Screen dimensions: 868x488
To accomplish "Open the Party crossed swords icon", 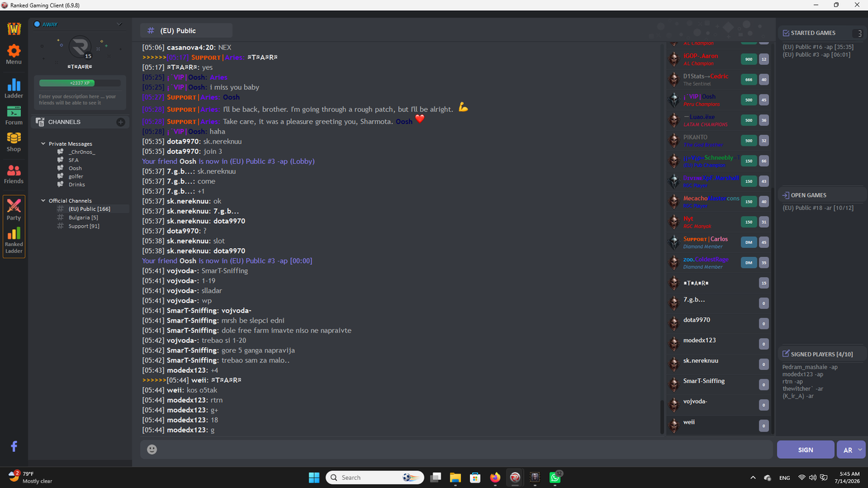I will click(x=14, y=205).
